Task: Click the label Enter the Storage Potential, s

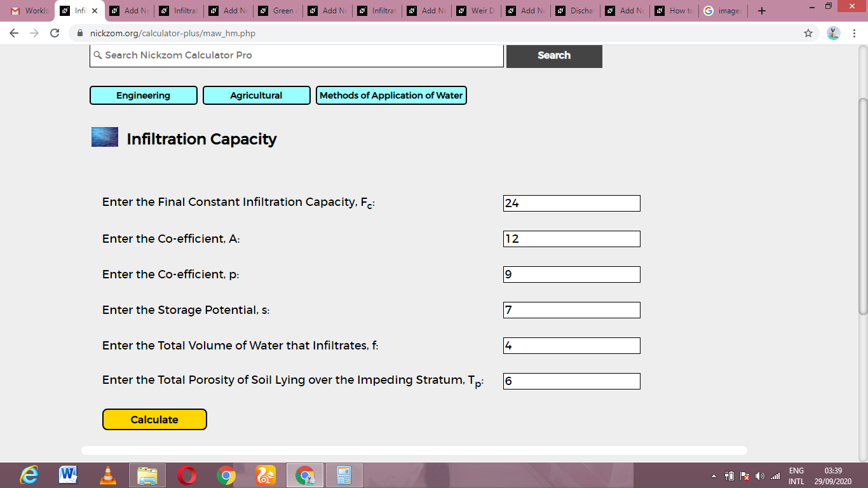Action: point(186,310)
